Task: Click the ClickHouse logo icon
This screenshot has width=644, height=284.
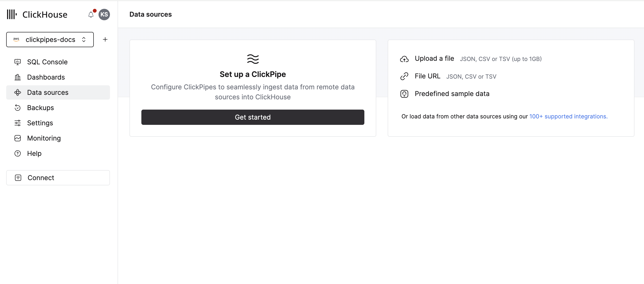Action: point(12,15)
